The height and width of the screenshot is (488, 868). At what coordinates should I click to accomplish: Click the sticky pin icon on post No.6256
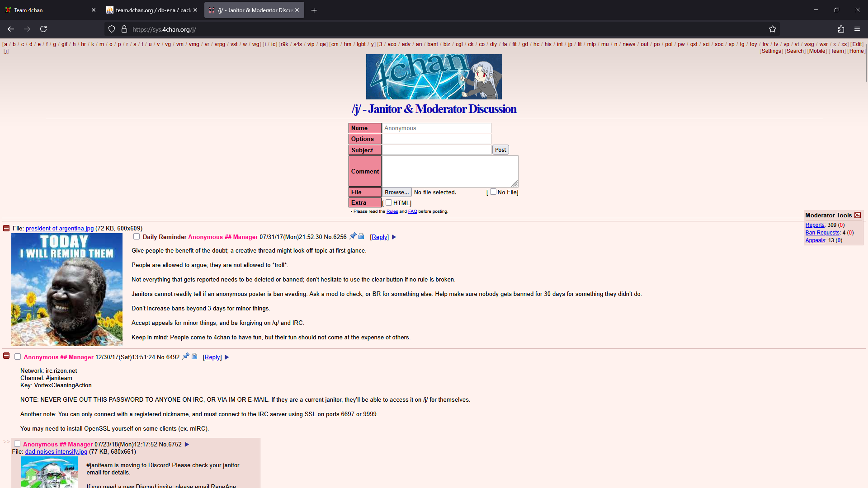point(353,236)
